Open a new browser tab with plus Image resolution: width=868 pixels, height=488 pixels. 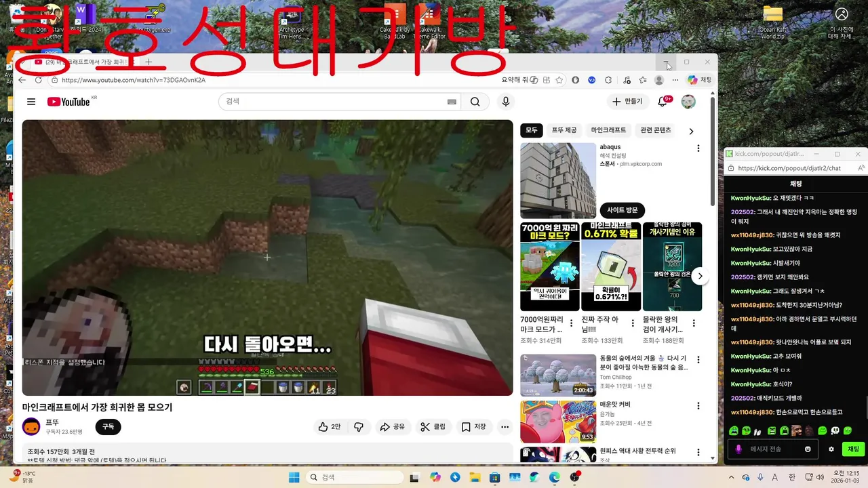[149, 62]
